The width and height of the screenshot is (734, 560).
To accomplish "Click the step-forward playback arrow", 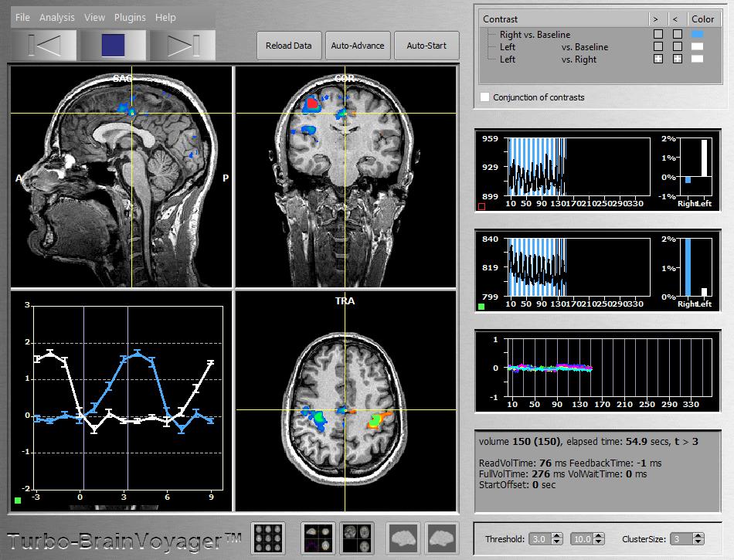I will (182, 46).
